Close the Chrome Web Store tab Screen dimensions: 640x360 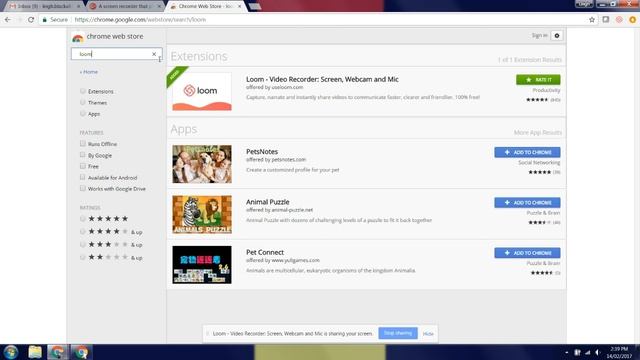coord(240,6)
